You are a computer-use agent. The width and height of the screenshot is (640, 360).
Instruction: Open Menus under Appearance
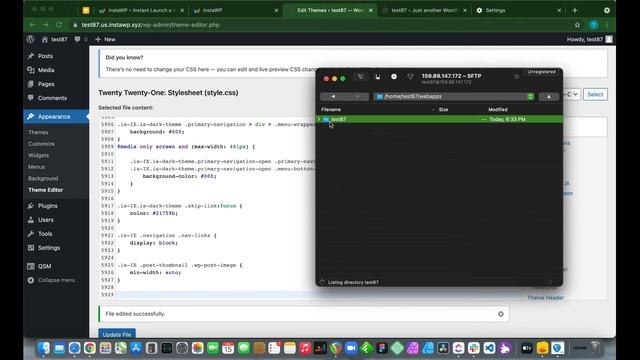tap(36, 167)
